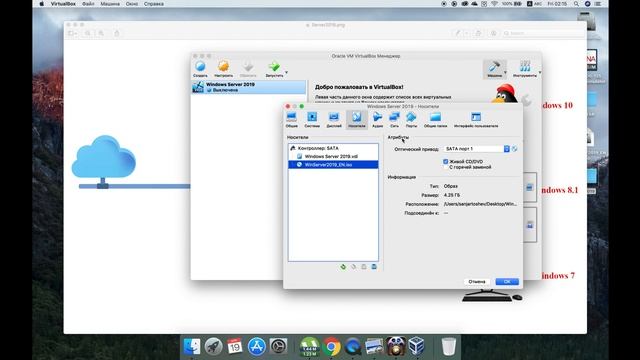640x360 pixels.
Task: Open the Apple menu
Action: pos(42,4)
